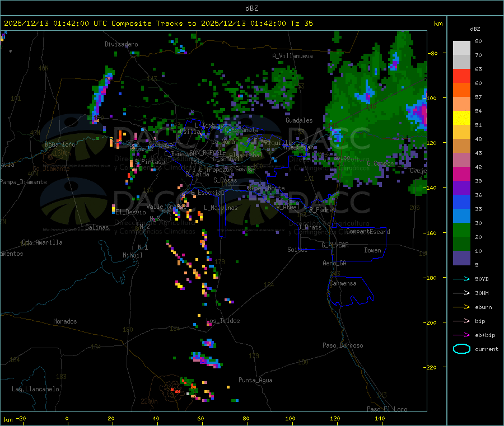The height and width of the screenshot is (426, 504).
Task: Select the red 60 dBZ color swatch
Action: pos(461,76)
